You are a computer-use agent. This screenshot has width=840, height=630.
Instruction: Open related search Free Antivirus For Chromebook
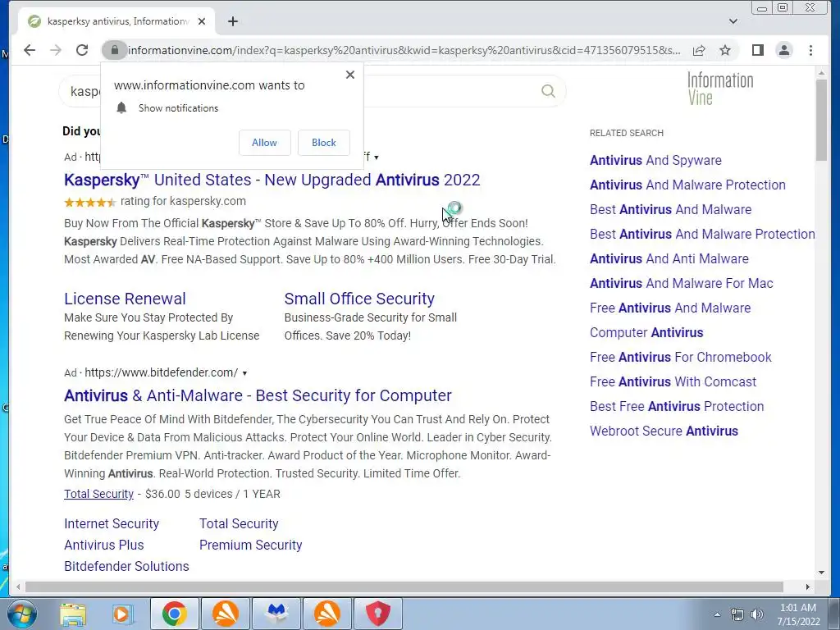[681, 358]
